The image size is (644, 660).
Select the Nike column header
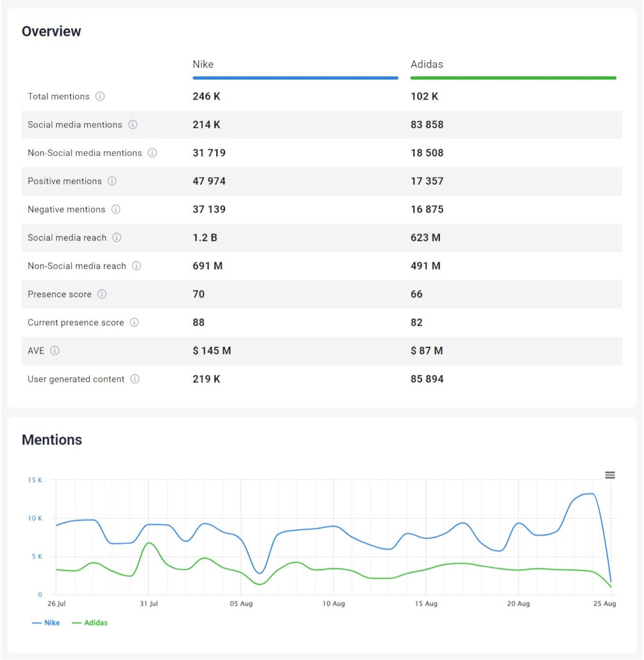click(203, 64)
